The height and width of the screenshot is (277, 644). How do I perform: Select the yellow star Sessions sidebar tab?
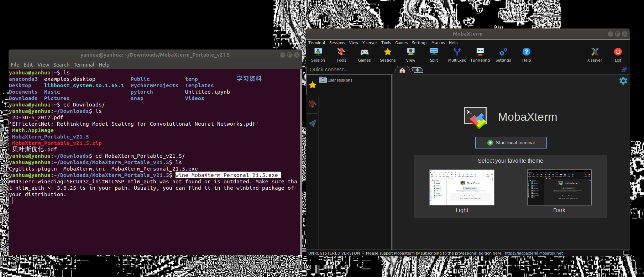(313, 85)
